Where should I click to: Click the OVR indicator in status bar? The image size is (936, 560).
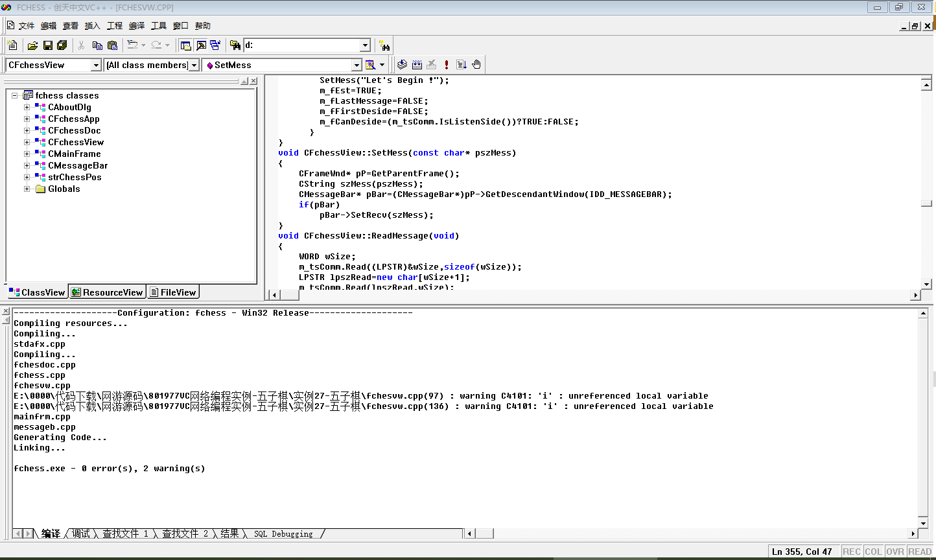pyautogui.click(x=895, y=552)
